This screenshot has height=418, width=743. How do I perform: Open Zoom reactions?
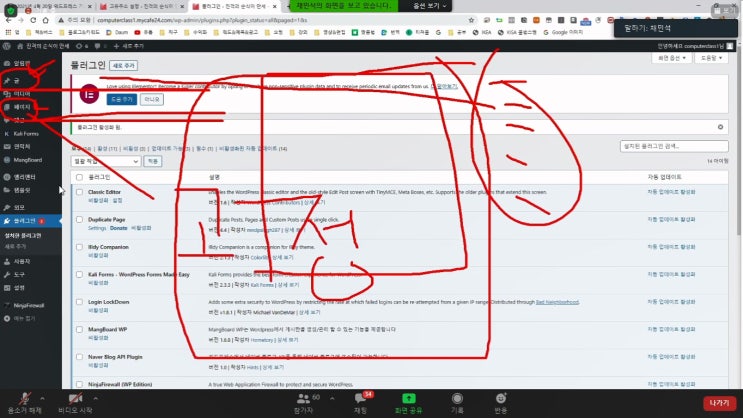(x=501, y=403)
